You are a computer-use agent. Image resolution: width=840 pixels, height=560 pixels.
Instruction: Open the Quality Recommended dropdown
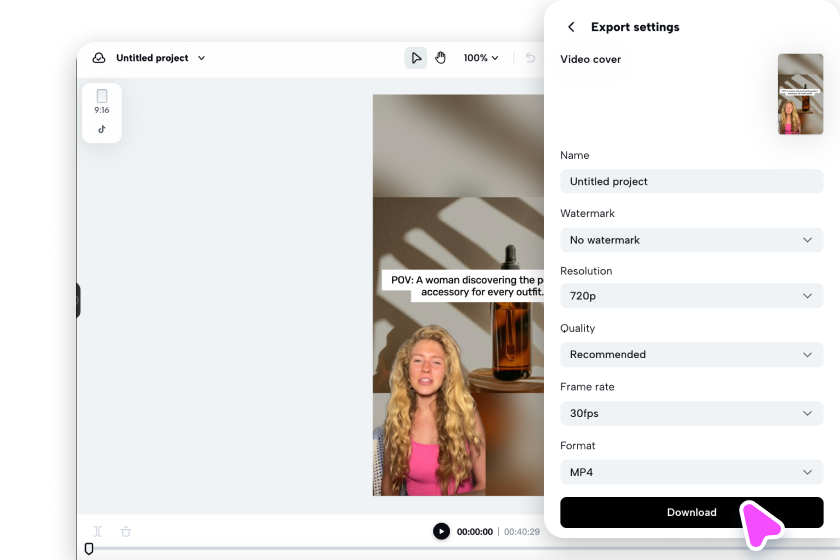pyautogui.click(x=692, y=355)
